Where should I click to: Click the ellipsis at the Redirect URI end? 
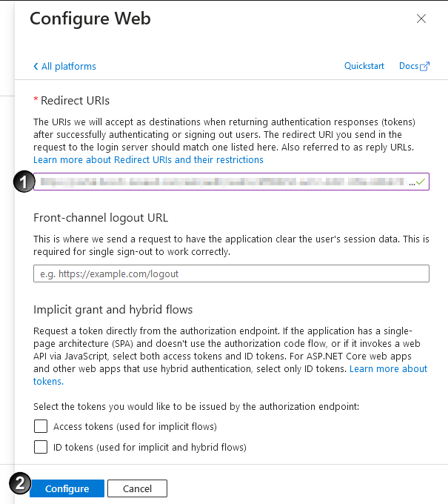412,182
